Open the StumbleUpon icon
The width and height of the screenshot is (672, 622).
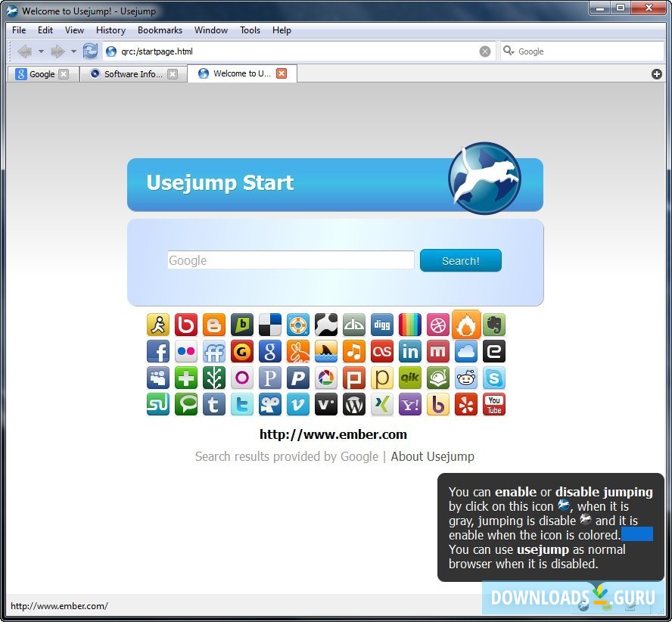pos(157,404)
